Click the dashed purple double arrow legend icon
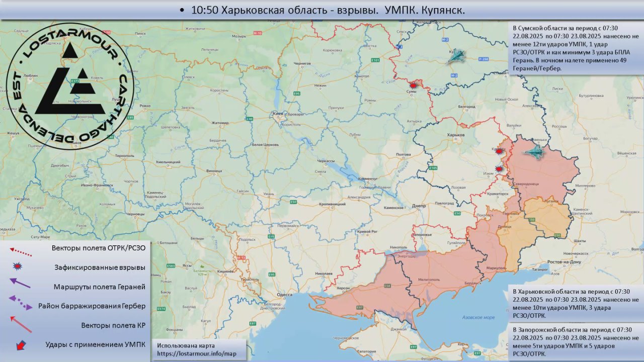This screenshot has width=644, height=362. coord(21,303)
